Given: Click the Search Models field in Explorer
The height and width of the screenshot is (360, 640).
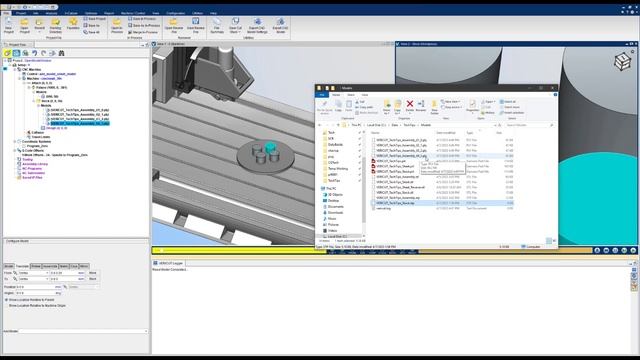Looking at the screenshot, I should point(529,125).
